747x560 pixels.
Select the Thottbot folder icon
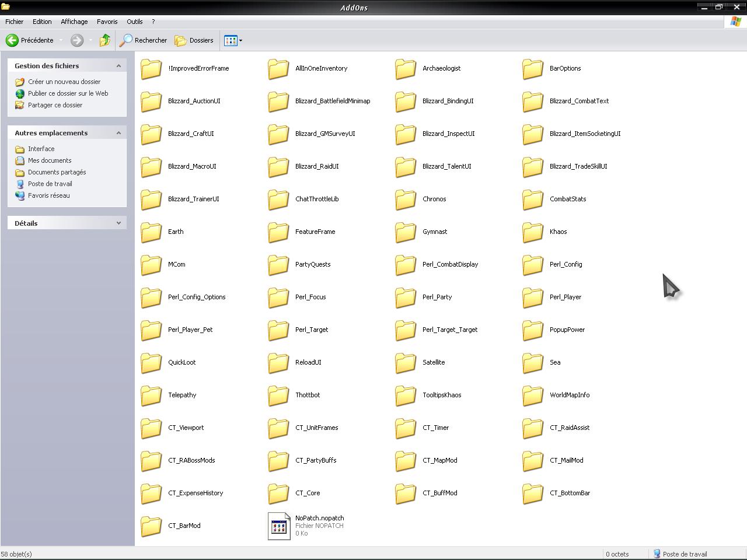(x=278, y=395)
